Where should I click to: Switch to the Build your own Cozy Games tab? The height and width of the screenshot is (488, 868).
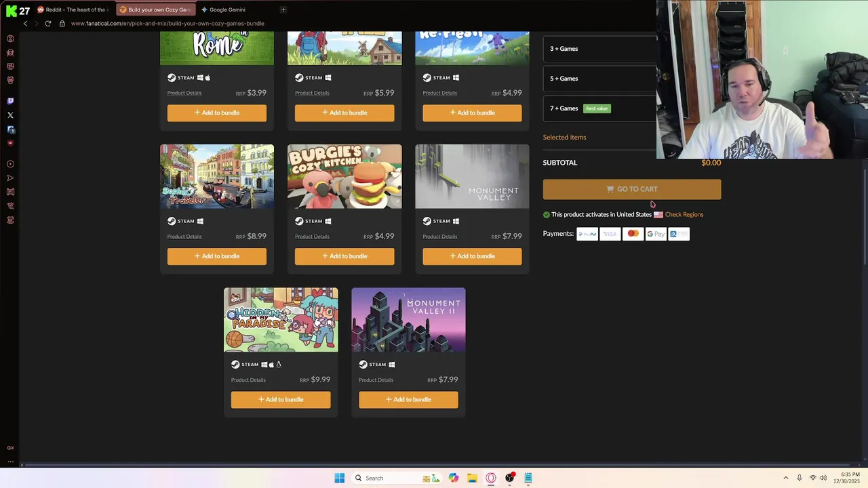(155, 9)
